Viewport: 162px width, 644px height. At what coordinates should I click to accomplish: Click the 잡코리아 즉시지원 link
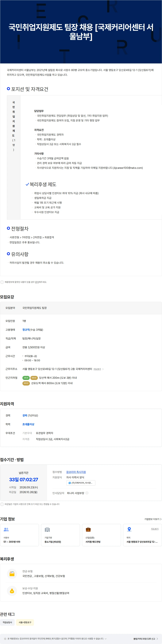pyautogui.click(x=76, y=472)
